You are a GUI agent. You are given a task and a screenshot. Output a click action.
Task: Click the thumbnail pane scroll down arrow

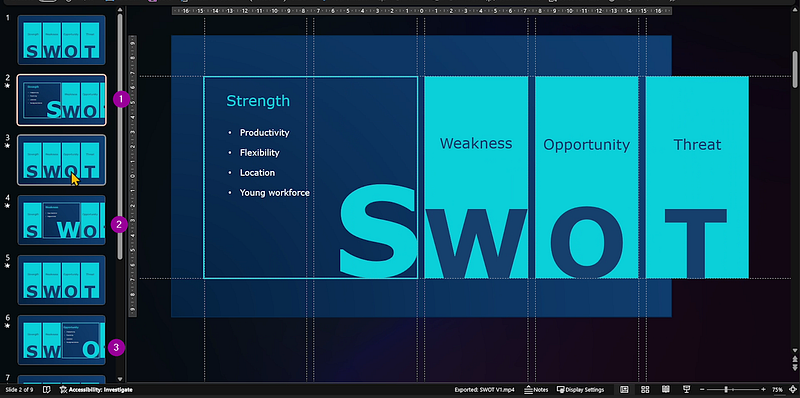(120, 379)
